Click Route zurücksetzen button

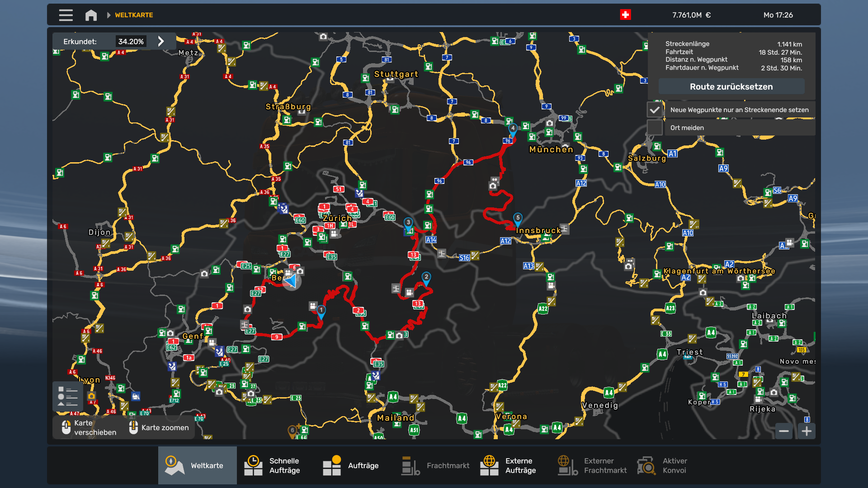pos(731,87)
